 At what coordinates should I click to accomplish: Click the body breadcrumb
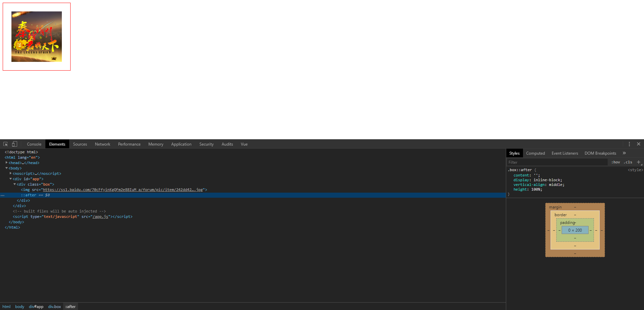pos(19,306)
